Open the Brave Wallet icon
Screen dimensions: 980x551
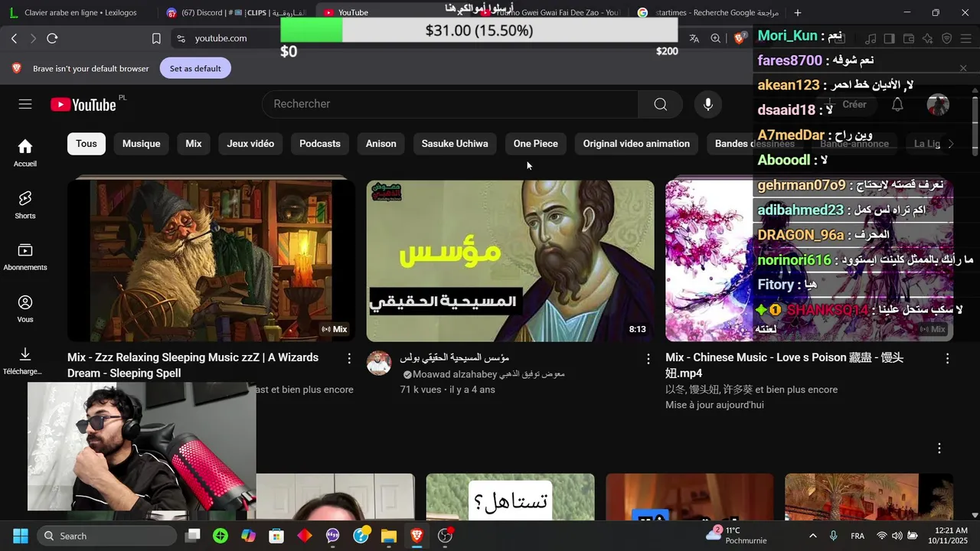pyautogui.click(x=909, y=38)
